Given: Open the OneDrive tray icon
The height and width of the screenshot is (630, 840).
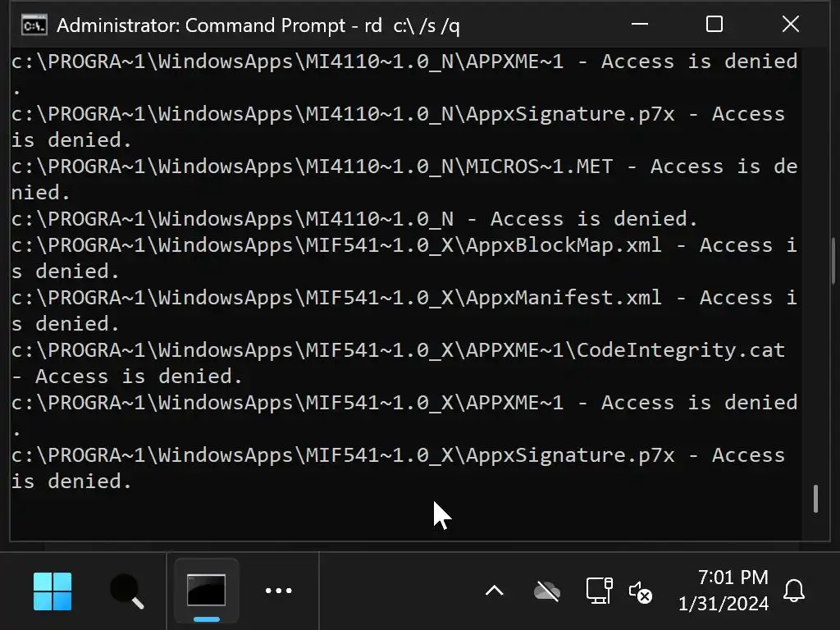Looking at the screenshot, I should [546, 591].
